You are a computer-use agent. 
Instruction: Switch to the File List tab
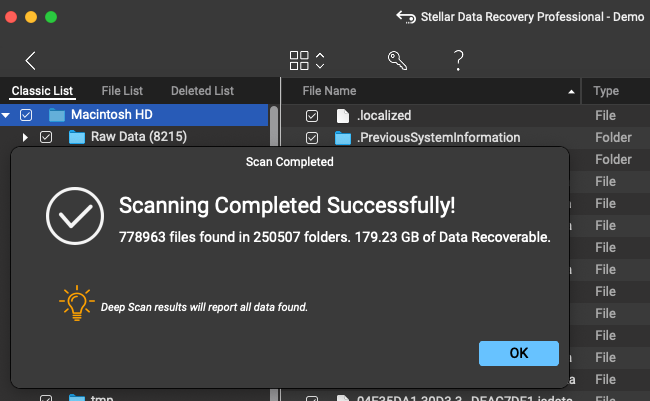click(x=122, y=91)
